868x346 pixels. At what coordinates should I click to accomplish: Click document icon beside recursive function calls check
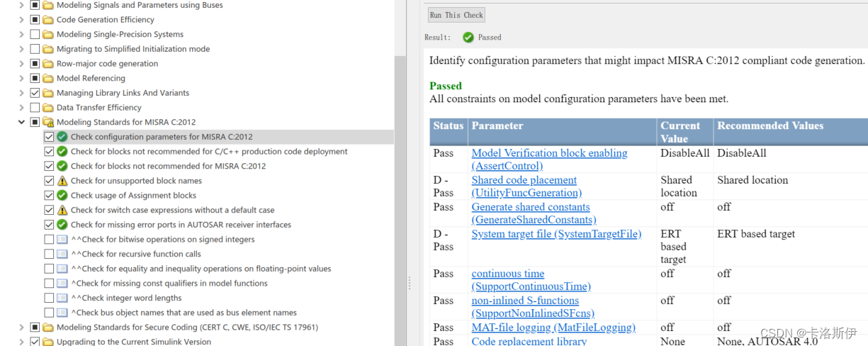pos(62,254)
